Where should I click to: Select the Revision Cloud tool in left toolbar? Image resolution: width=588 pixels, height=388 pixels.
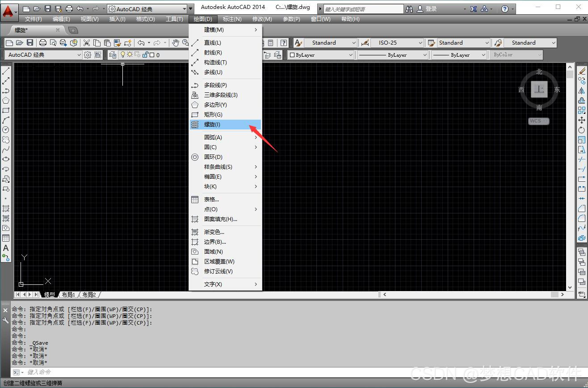point(6,140)
